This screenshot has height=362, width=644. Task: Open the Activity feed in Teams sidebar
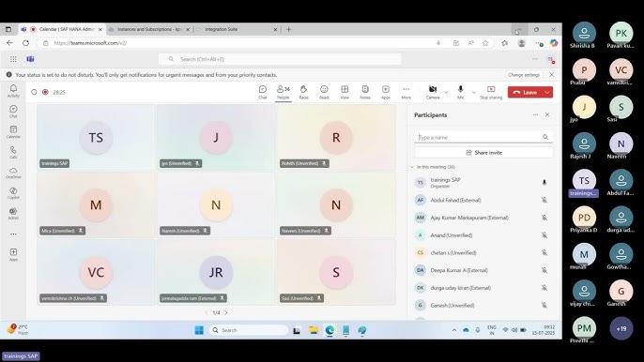coord(13,91)
